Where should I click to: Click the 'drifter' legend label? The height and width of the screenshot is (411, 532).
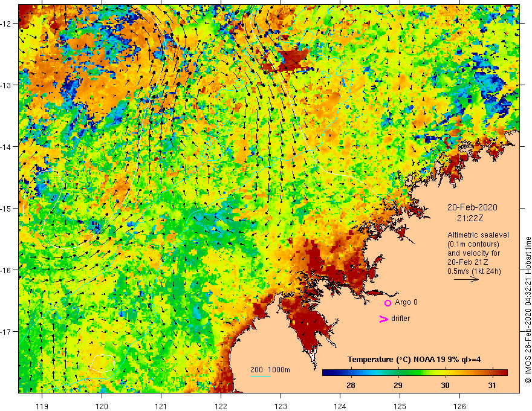click(x=400, y=319)
